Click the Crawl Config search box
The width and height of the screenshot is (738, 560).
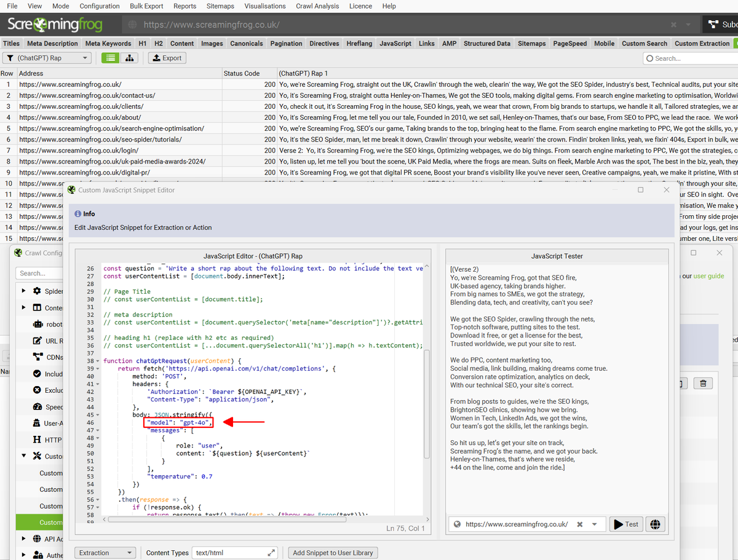[x=40, y=273]
